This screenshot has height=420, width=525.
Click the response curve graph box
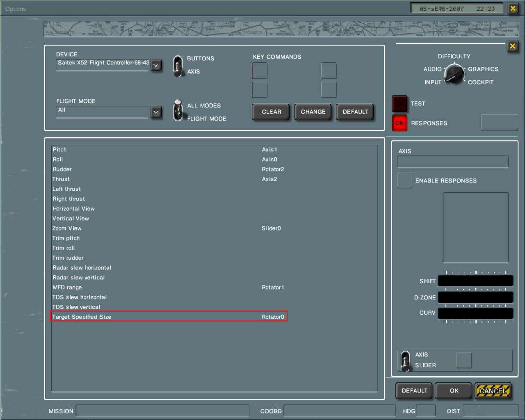(x=476, y=228)
